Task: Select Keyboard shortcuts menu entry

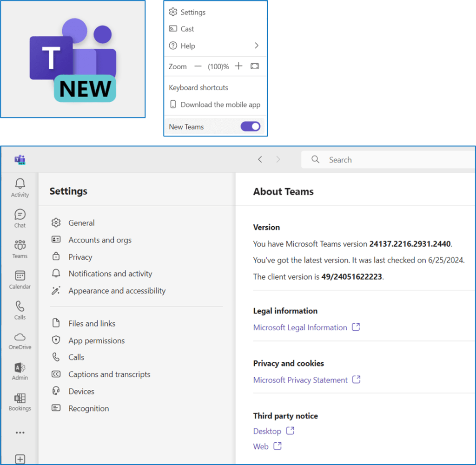Action: click(x=198, y=87)
